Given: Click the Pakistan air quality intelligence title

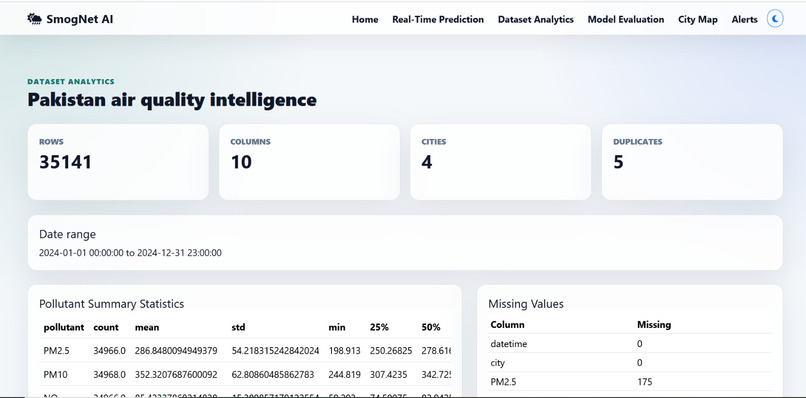Looking at the screenshot, I should (172, 99).
